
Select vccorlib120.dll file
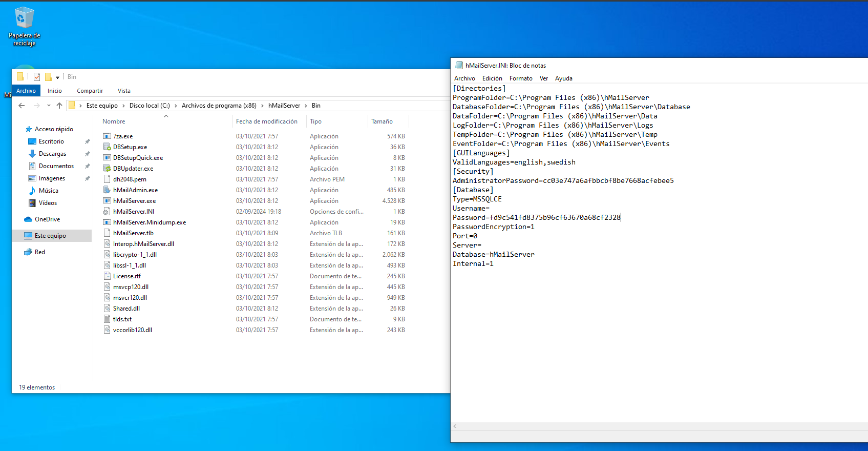click(x=133, y=330)
